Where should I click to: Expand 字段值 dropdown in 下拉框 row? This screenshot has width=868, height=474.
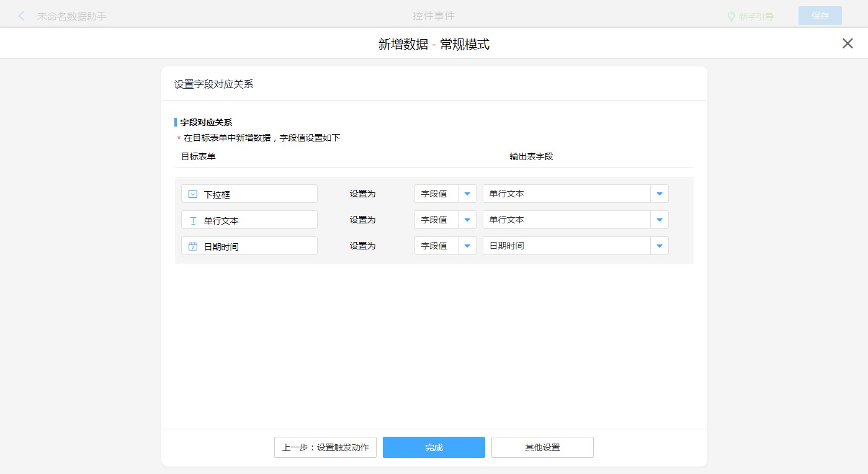coord(467,194)
